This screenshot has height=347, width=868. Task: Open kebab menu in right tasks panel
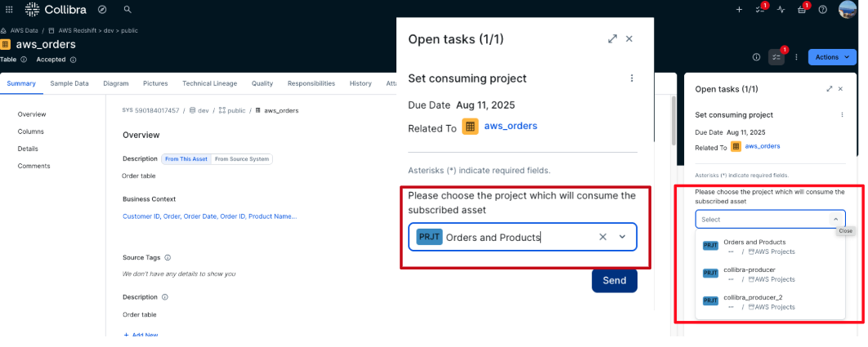(x=842, y=114)
